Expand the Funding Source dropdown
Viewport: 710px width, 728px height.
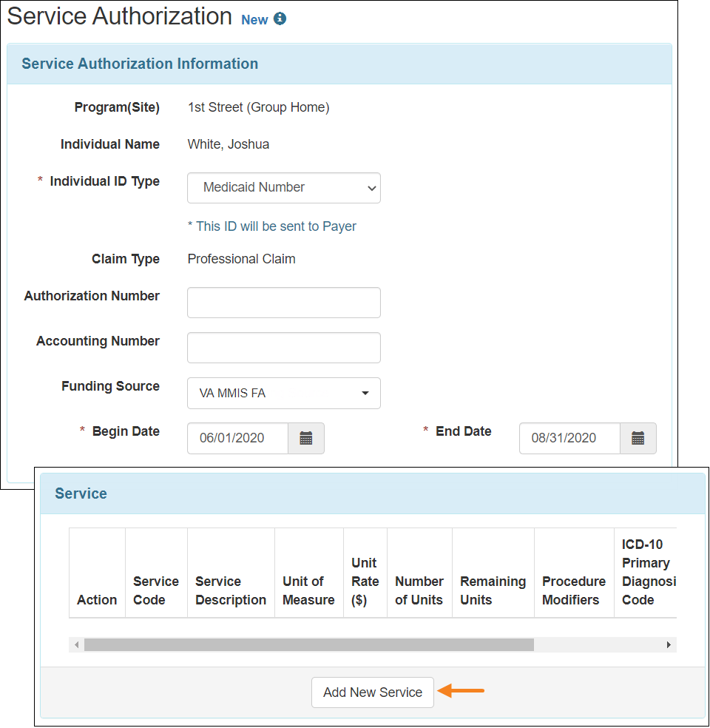pyautogui.click(x=284, y=393)
